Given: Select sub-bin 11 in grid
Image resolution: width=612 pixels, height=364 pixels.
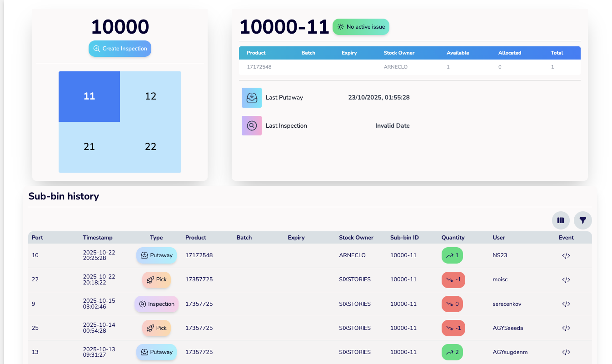Looking at the screenshot, I should click(89, 96).
